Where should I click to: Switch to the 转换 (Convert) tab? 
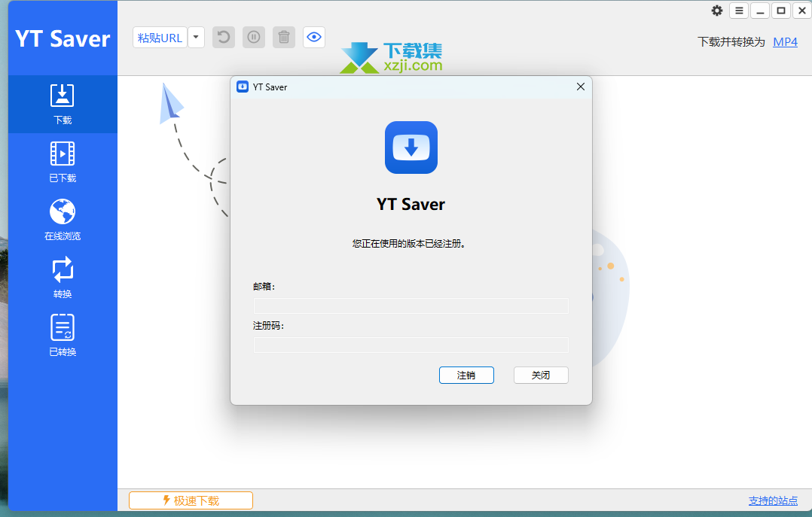click(x=63, y=278)
